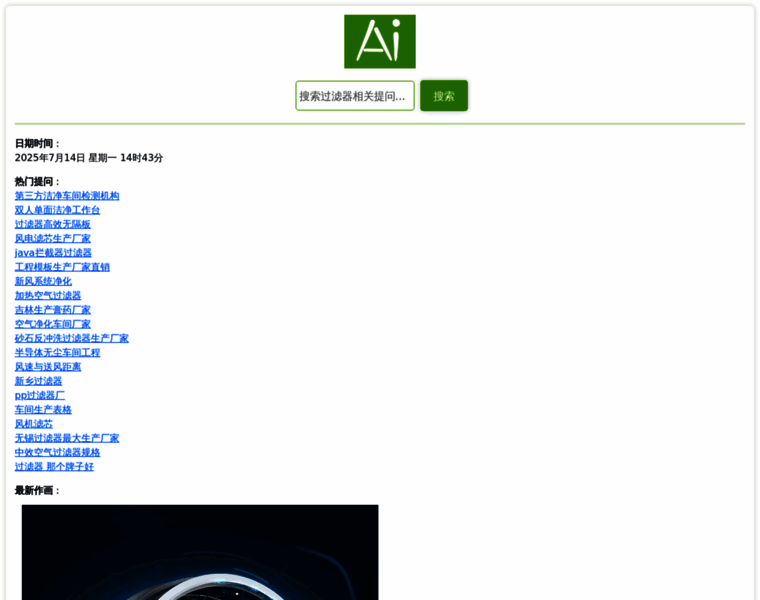Open link 第三方洁净车间检测机构
Image resolution: width=760 pixels, height=600 pixels.
[x=67, y=196]
